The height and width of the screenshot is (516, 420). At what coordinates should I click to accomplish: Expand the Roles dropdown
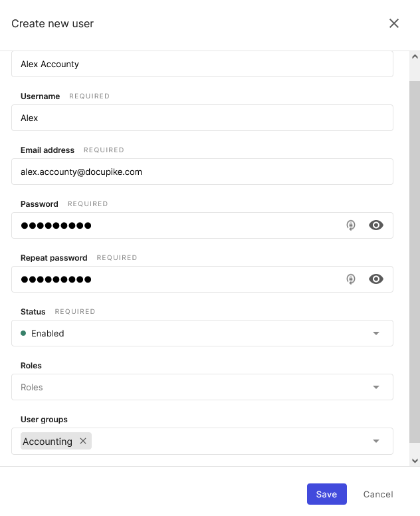375,387
